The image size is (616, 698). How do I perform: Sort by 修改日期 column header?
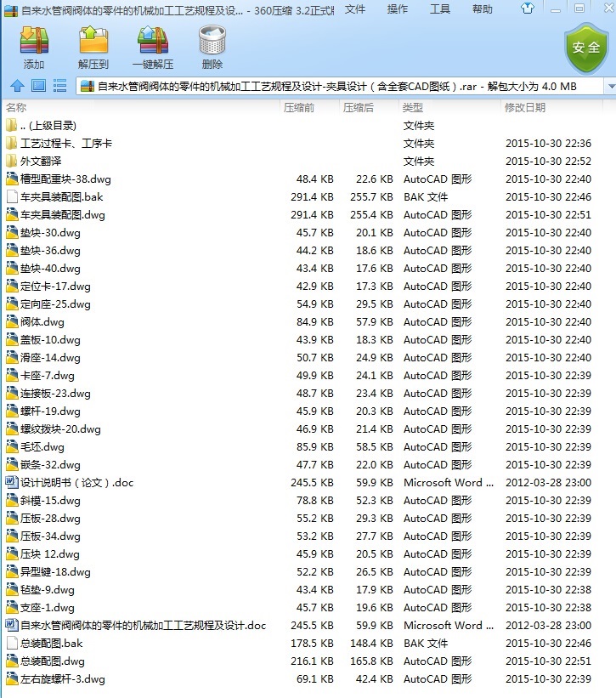pyautogui.click(x=525, y=107)
